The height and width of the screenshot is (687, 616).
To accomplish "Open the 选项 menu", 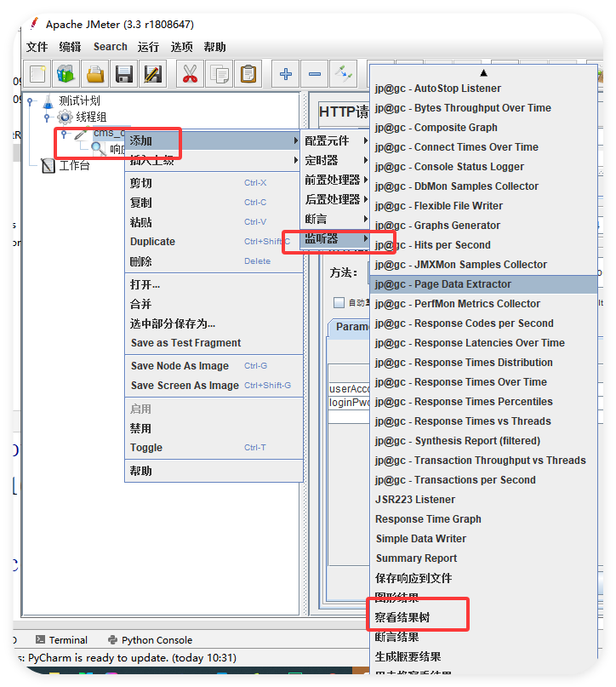I will 182,47.
